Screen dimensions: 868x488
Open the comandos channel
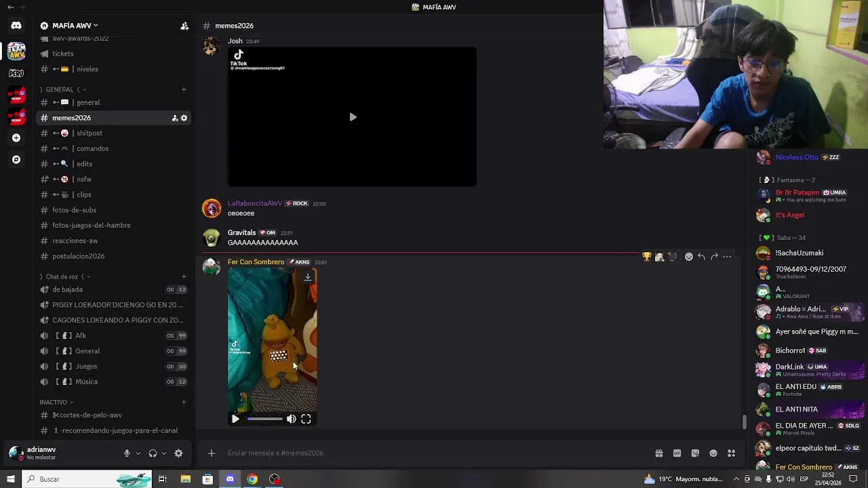coord(114,148)
